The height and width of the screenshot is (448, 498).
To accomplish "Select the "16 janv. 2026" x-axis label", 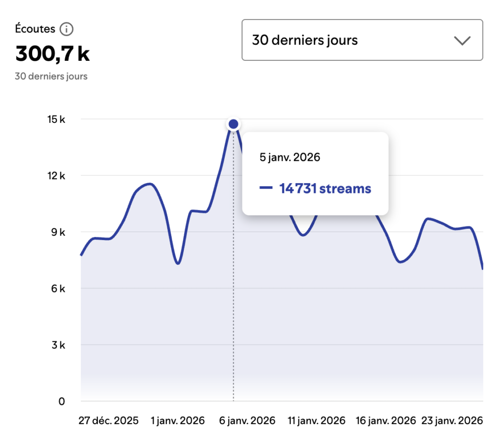I will click(386, 420).
